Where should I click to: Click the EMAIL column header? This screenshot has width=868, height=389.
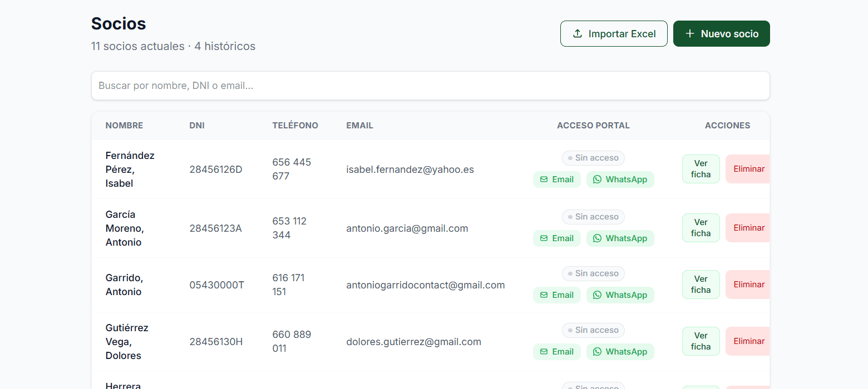coord(359,126)
